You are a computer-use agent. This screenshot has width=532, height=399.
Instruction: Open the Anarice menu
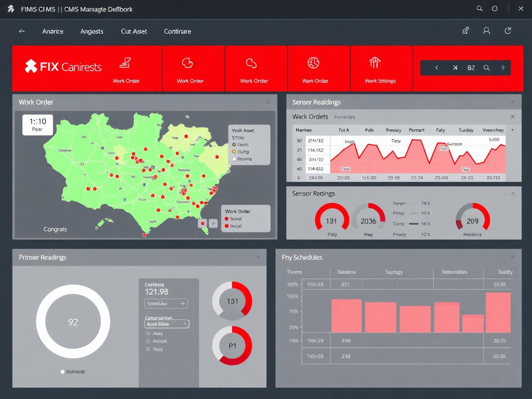coord(53,31)
